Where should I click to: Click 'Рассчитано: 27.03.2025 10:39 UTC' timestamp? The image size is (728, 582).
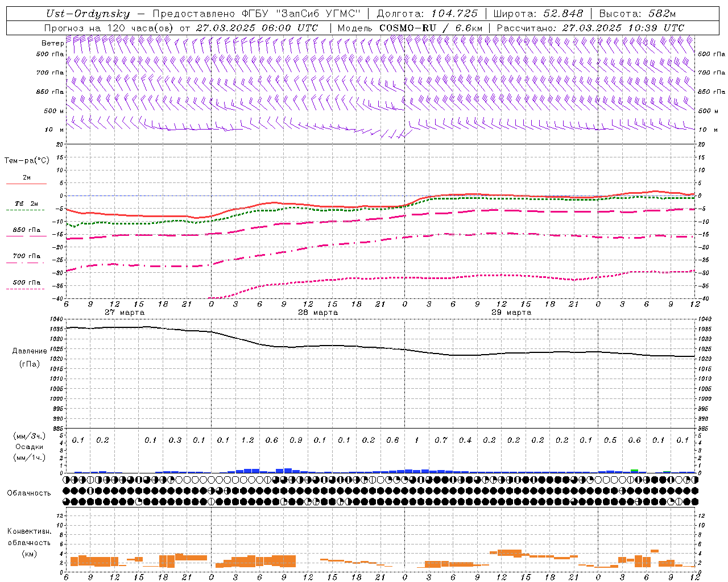tap(590, 28)
